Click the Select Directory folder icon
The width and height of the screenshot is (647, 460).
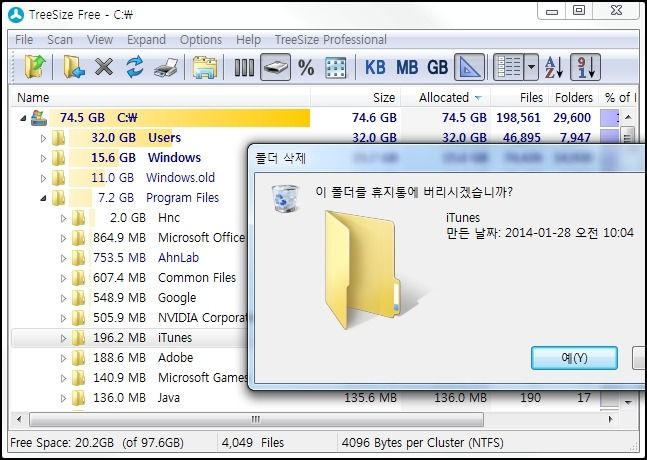[35, 67]
